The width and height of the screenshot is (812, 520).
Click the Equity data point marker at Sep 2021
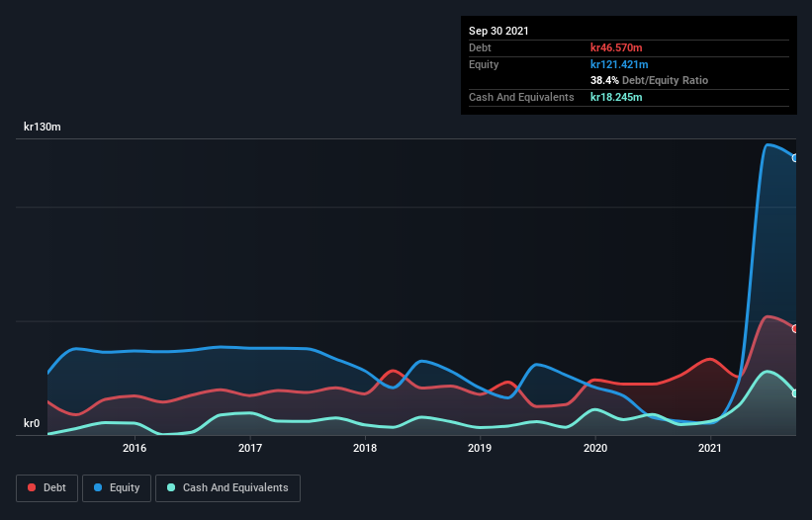point(795,158)
